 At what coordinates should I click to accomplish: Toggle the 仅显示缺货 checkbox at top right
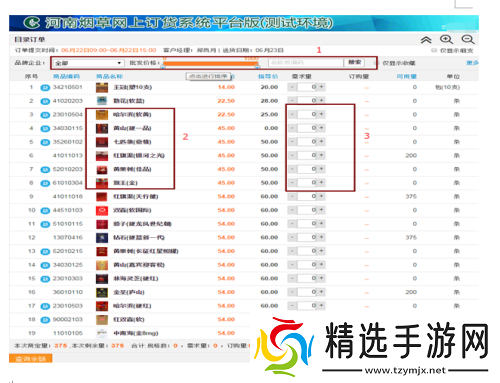click(x=434, y=50)
